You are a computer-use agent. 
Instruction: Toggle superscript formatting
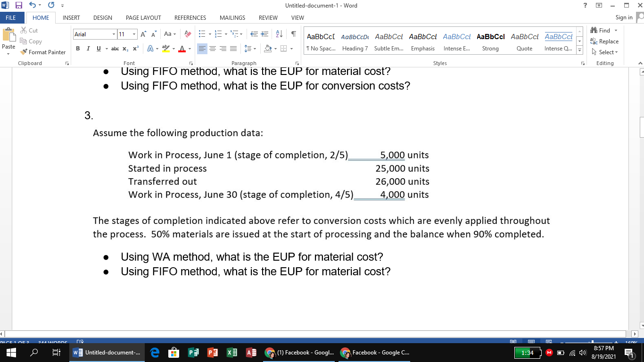coord(136,49)
